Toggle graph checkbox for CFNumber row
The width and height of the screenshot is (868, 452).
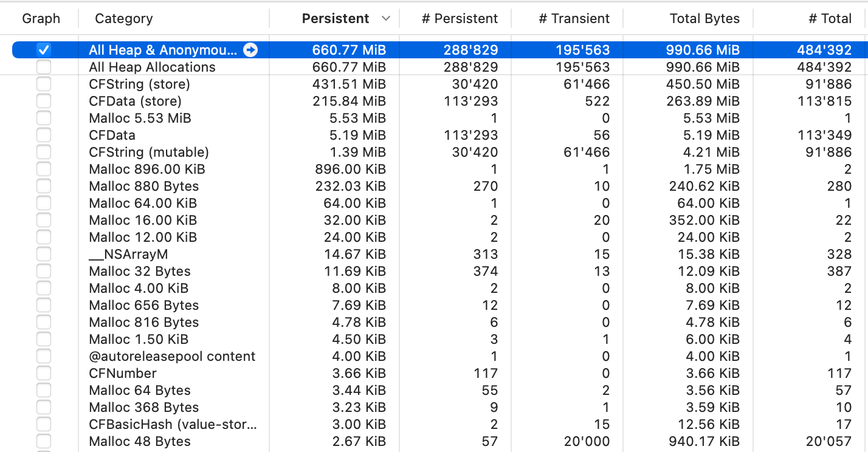[x=44, y=373]
